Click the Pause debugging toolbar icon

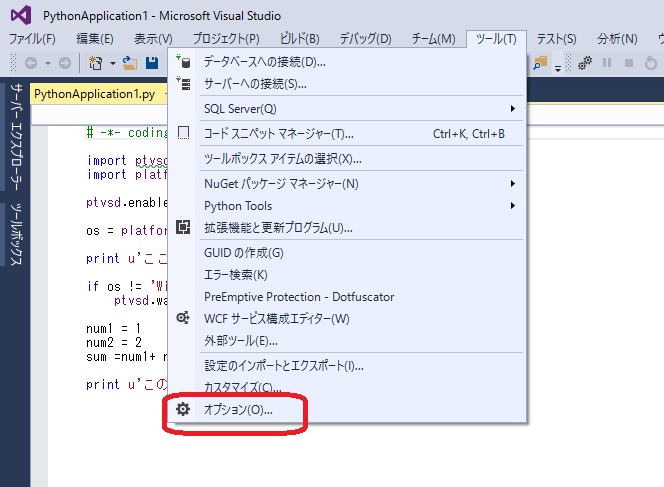tap(607, 63)
